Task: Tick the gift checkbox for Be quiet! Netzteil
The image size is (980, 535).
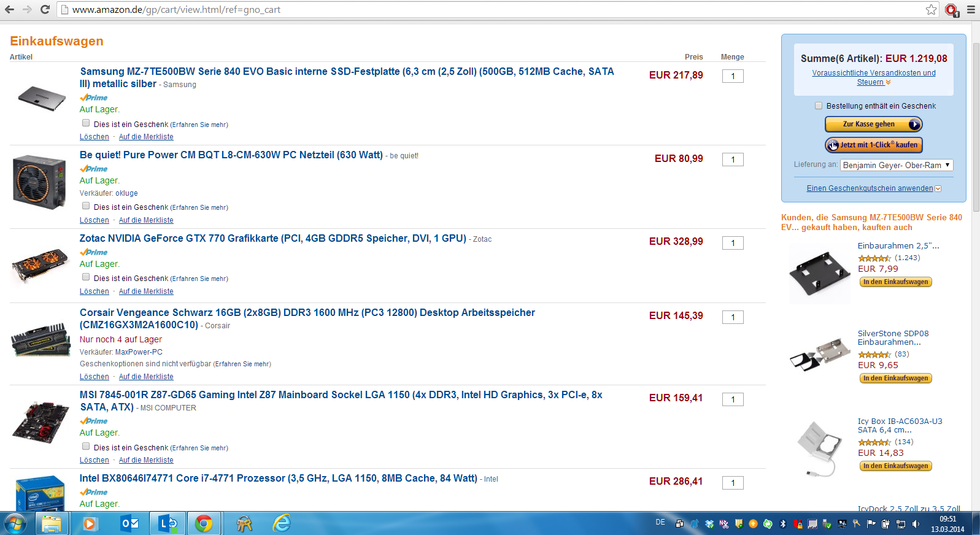Action: pos(86,206)
